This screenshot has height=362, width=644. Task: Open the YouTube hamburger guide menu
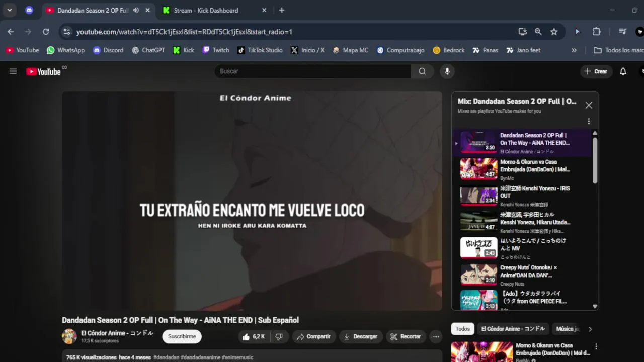[x=13, y=71]
